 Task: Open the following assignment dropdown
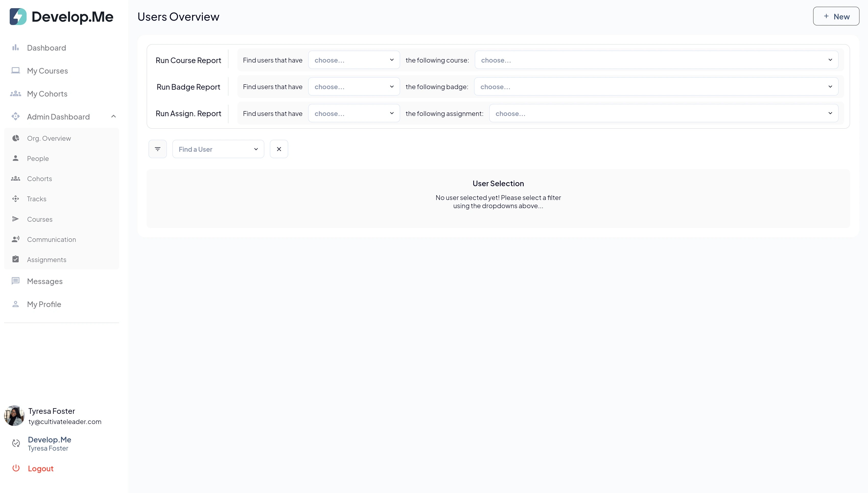[x=663, y=113]
